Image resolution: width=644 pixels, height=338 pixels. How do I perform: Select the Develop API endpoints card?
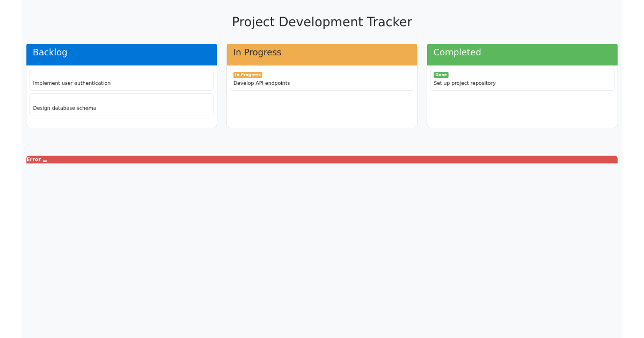tap(321, 79)
